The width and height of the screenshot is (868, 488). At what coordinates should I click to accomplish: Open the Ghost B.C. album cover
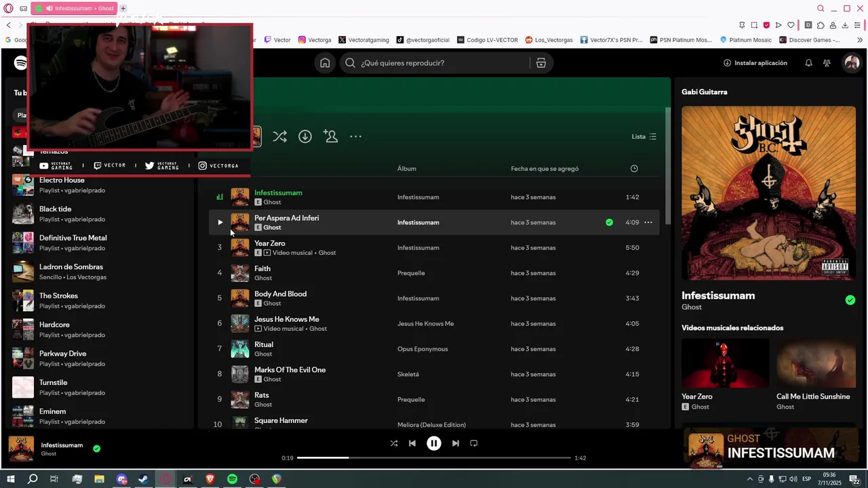click(768, 193)
